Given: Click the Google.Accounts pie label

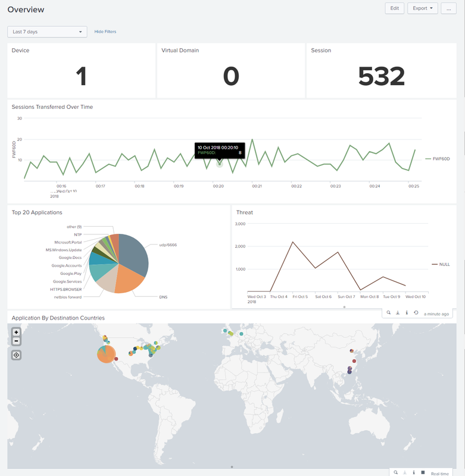Looking at the screenshot, I should (67, 265).
